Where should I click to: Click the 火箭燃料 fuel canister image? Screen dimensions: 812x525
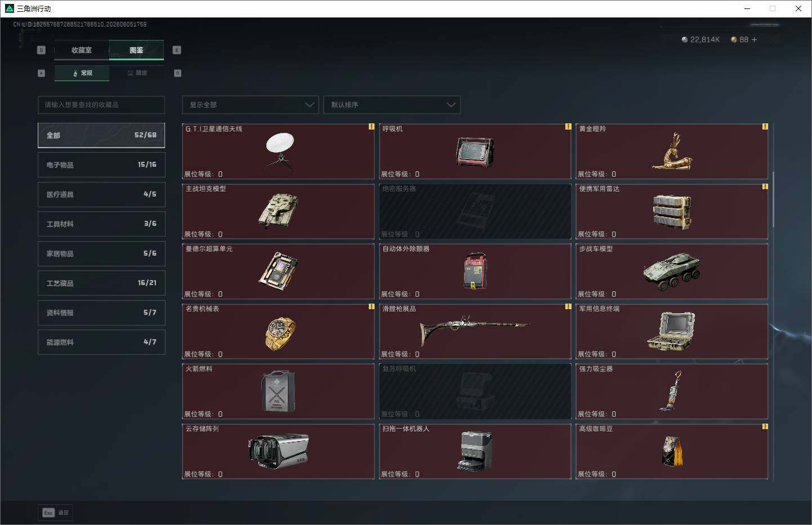(278, 391)
